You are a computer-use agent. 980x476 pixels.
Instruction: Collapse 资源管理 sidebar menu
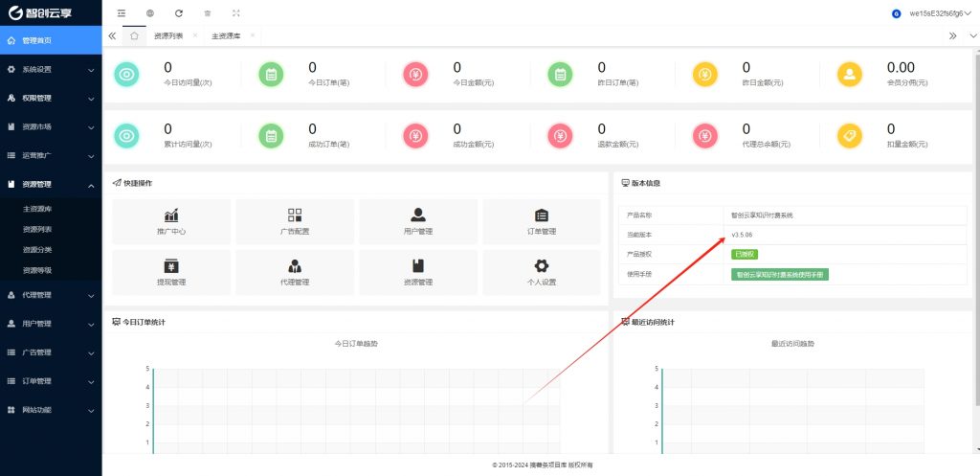pyautogui.click(x=51, y=185)
